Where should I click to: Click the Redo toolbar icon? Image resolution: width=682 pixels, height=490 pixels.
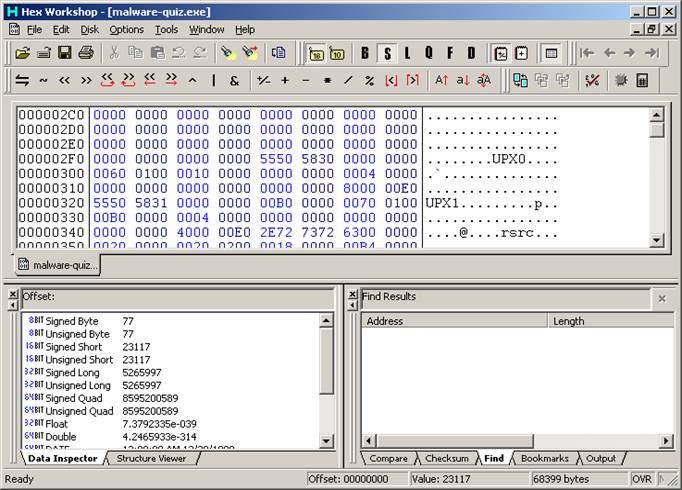pyautogui.click(x=200, y=53)
